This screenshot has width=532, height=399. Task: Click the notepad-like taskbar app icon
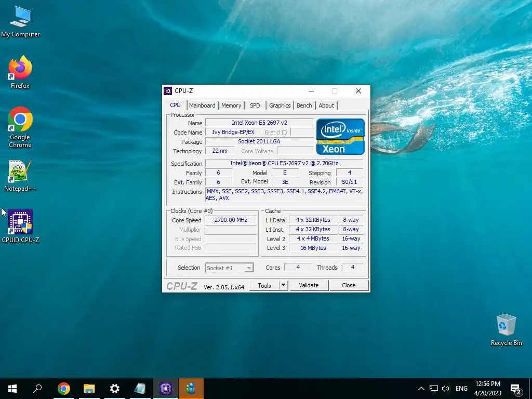(140, 389)
